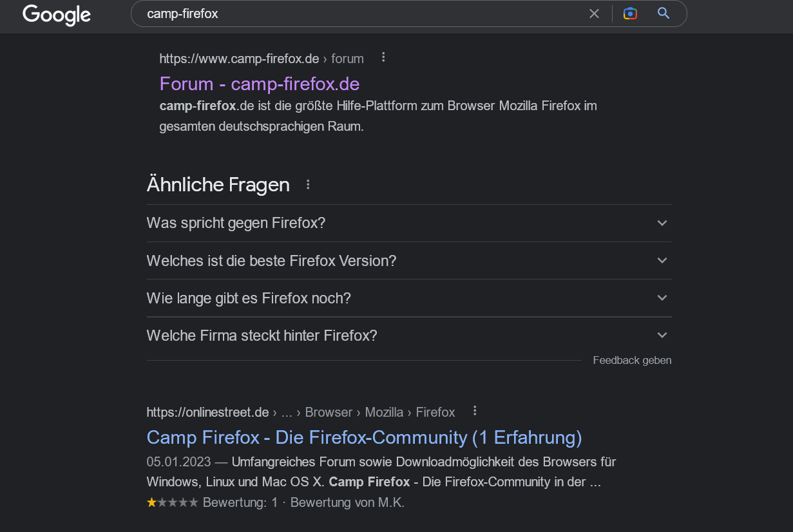Click "Feedback geben" link
Screen dimensions: 793x532
pos(632,361)
